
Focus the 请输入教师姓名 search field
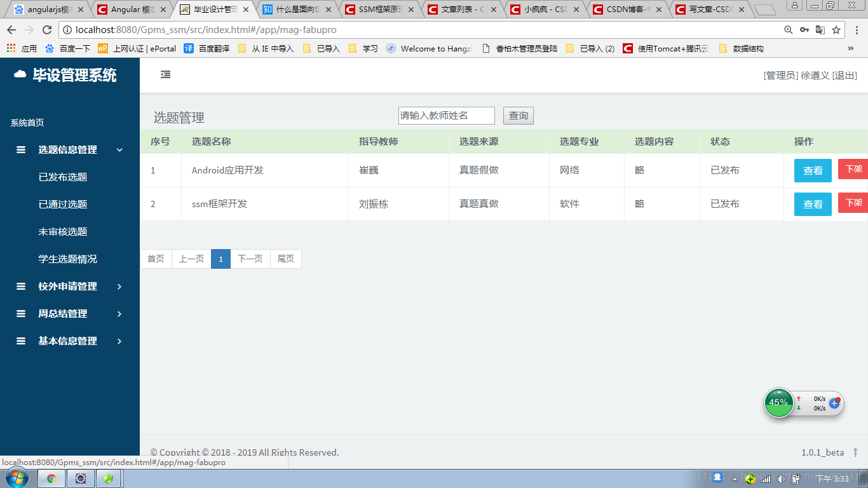pyautogui.click(x=447, y=116)
